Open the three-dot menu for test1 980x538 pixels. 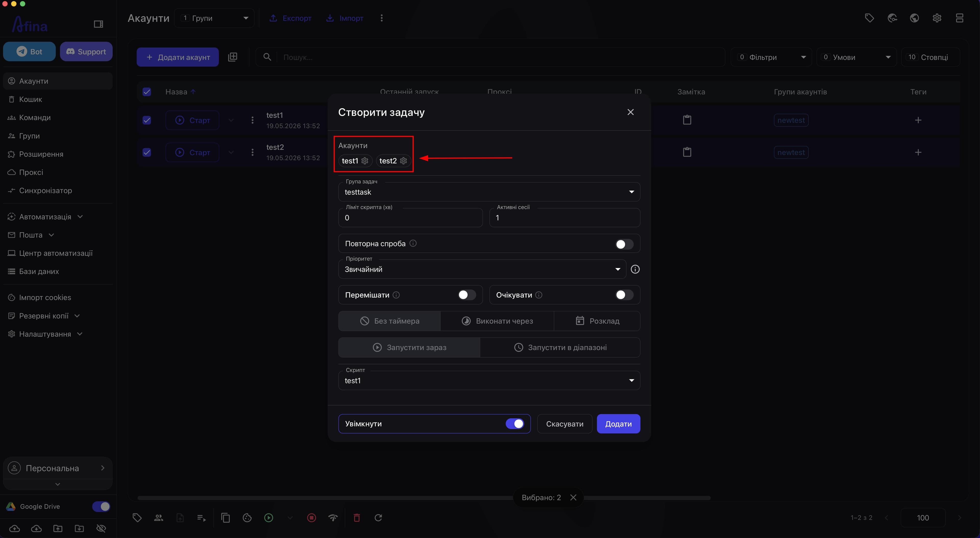click(x=252, y=120)
